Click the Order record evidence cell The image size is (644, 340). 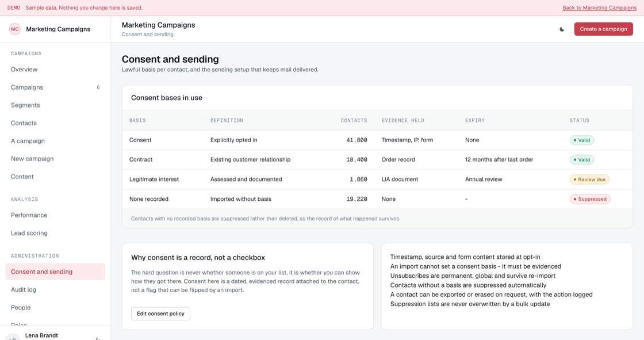(398, 159)
